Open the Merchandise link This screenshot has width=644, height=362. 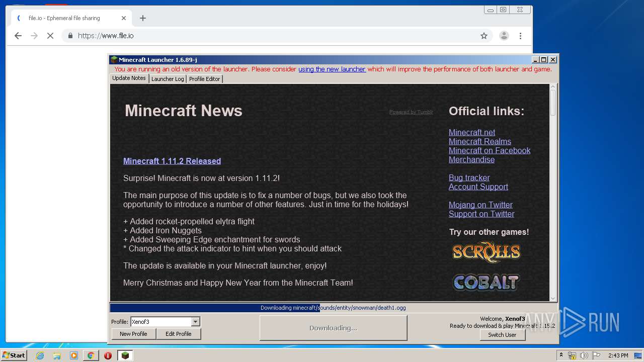tap(471, 159)
